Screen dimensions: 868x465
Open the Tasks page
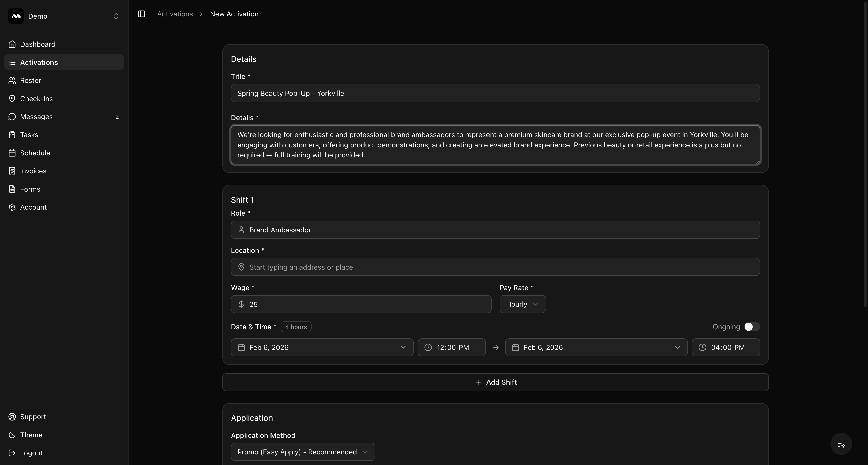(29, 135)
